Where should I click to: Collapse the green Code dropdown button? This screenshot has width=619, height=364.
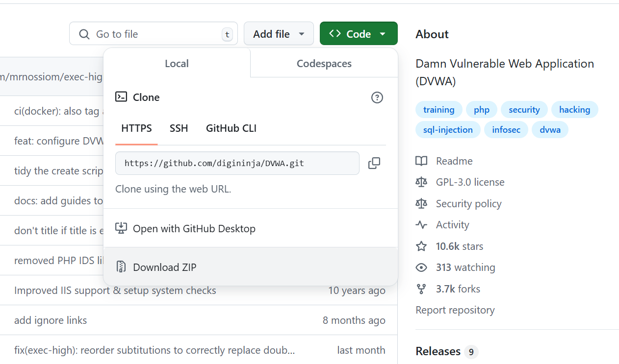coord(359,34)
